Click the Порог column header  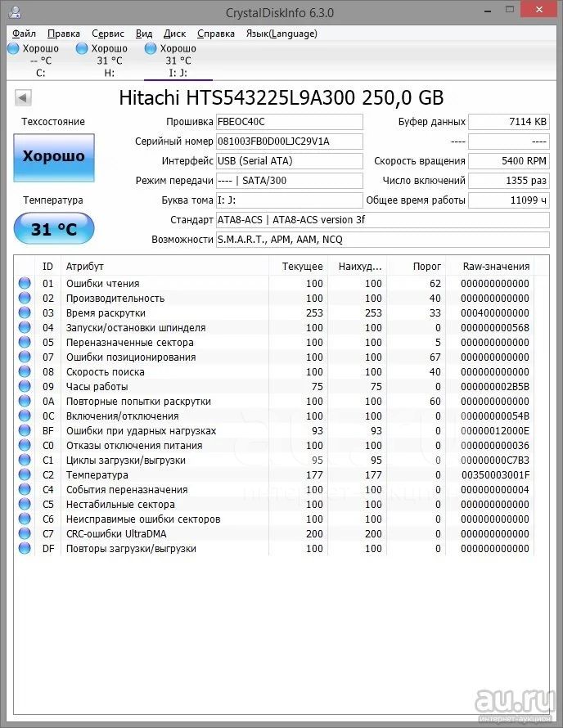(417, 267)
